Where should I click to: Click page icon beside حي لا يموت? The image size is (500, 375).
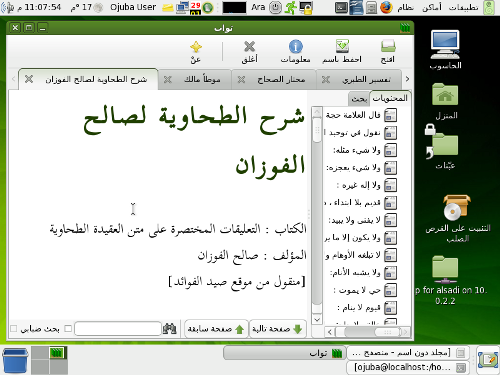390,290
